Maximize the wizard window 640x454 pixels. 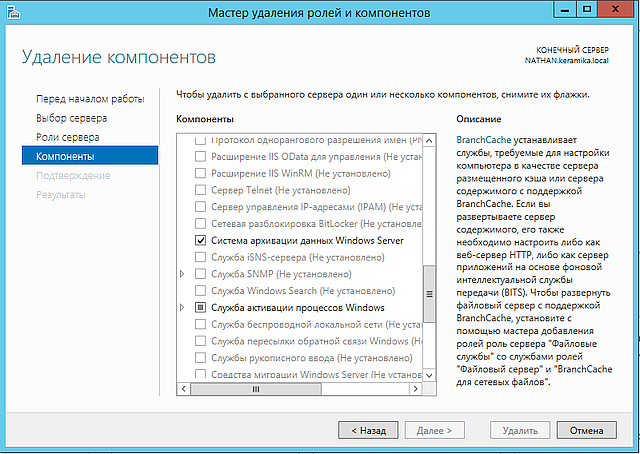[587, 9]
